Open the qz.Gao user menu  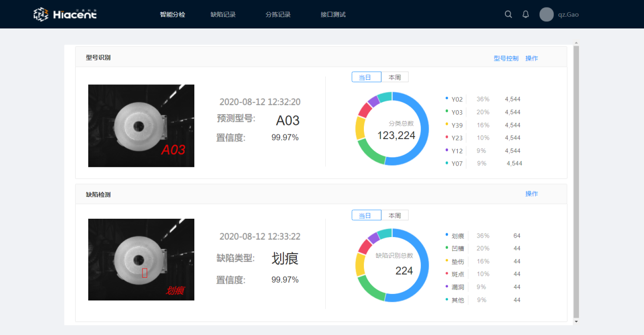pyautogui.click(x=568, y=15)
